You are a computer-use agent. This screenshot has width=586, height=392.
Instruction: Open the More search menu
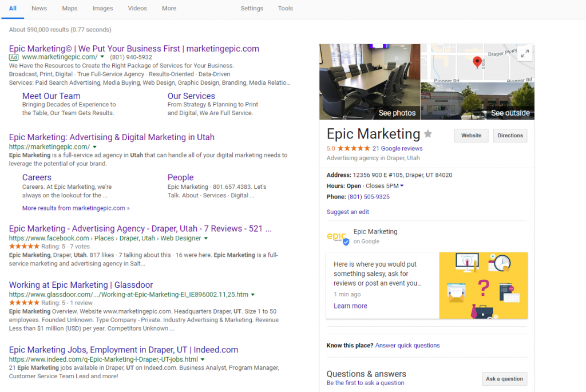click(169, 8)
